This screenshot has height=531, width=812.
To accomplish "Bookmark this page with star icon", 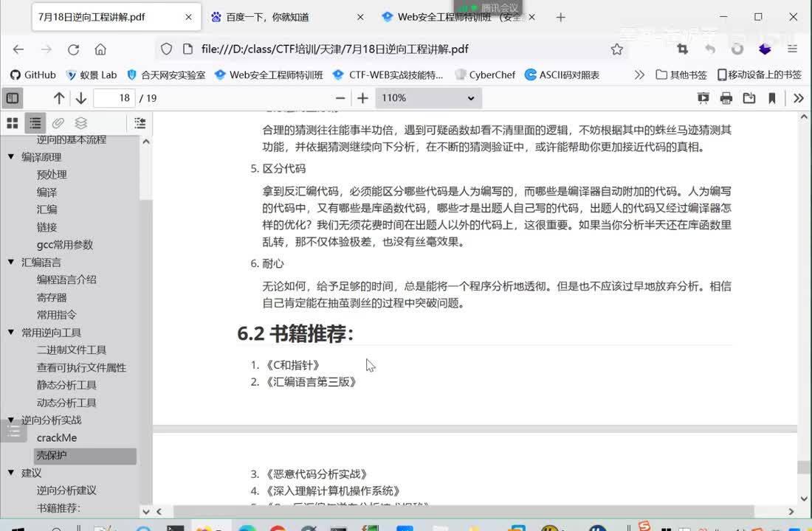I will [x=616, y=49].
